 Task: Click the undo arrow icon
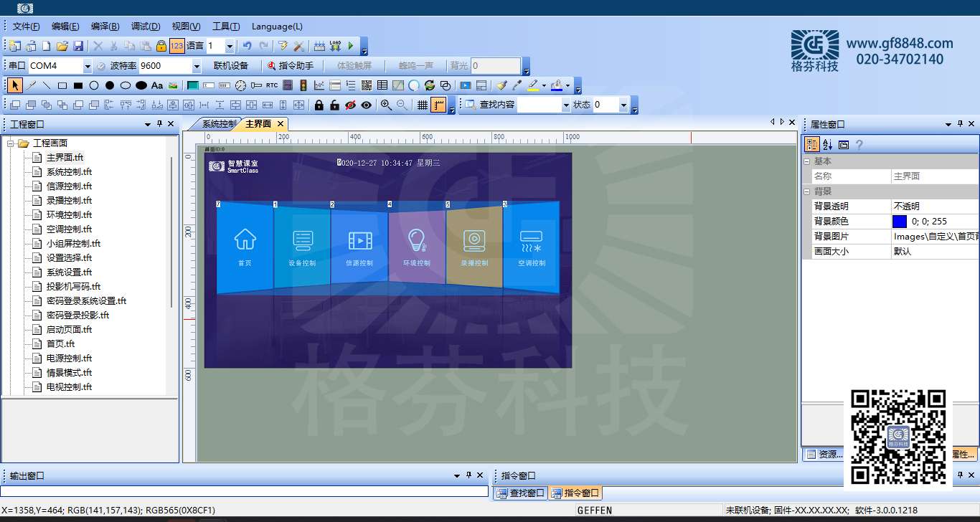pos(247,46)
